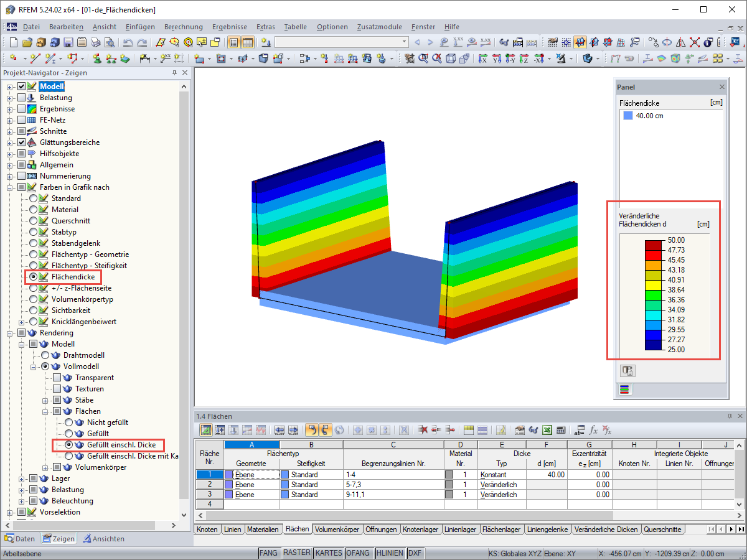
Task: Open the Zusatzmodule menu
Action: point(380,27)
